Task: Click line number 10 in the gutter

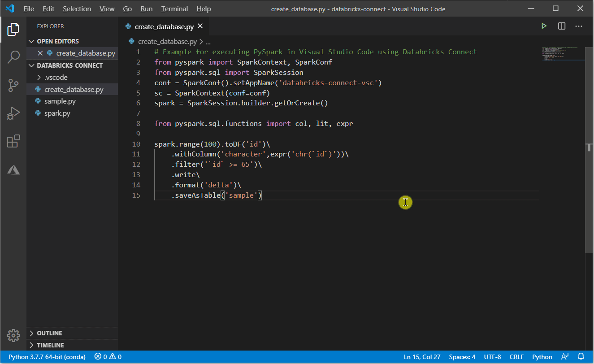Action: 136,144
